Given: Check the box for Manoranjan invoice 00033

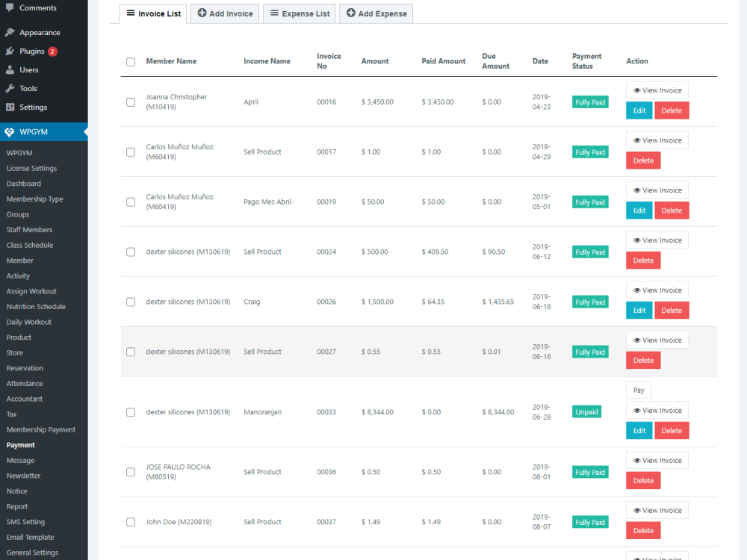Looking at the screenshot, I should [x=131, y=412].
